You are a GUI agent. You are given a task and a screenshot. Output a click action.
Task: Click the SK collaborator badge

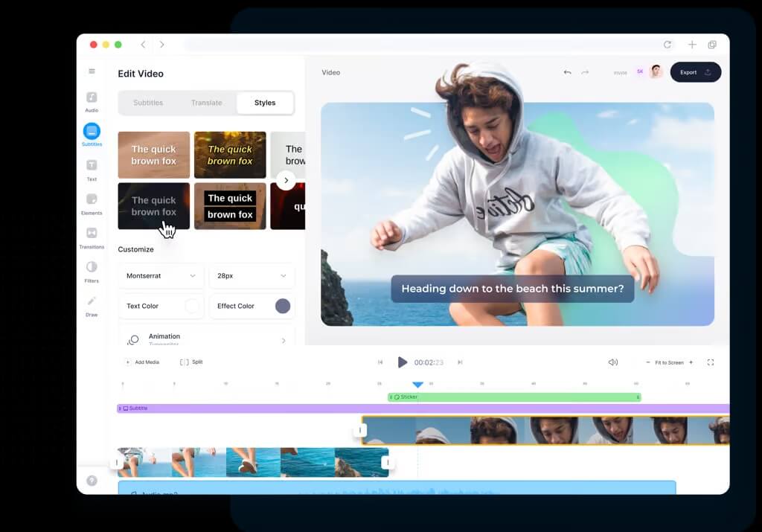(640, 71)
